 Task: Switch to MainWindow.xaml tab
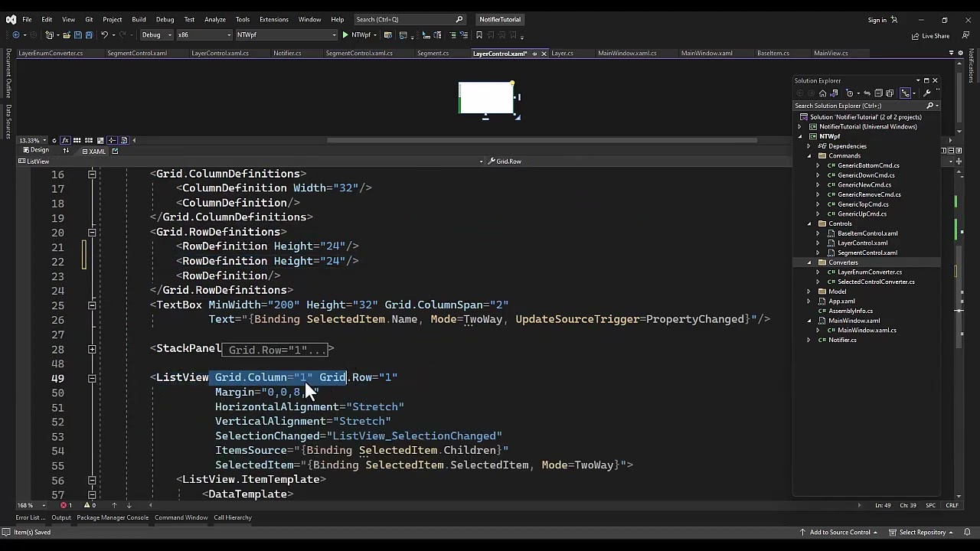707,53
